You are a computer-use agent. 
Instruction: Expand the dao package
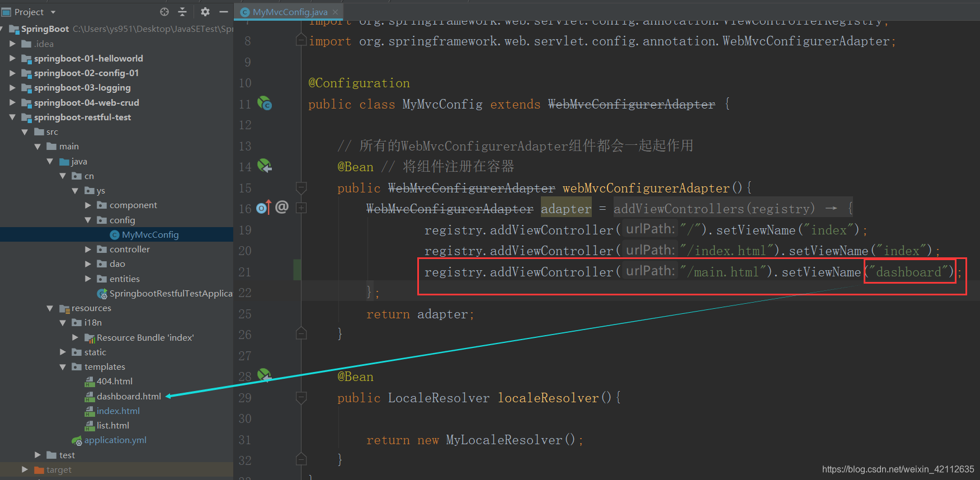[x=88, y=263]
